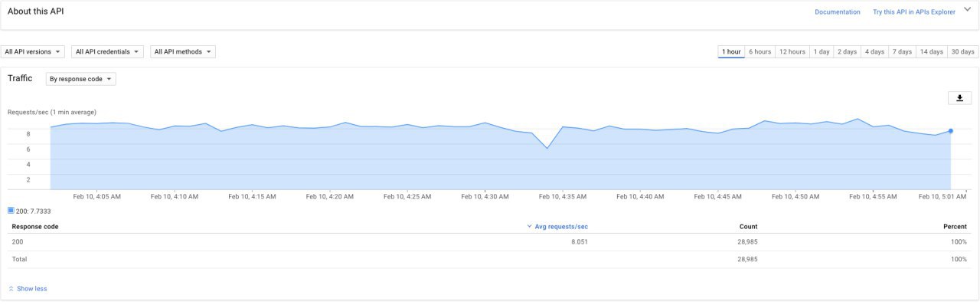
Task: Click the sort arrow beside Avg requests/sec
Action: [x=529, y=227]
